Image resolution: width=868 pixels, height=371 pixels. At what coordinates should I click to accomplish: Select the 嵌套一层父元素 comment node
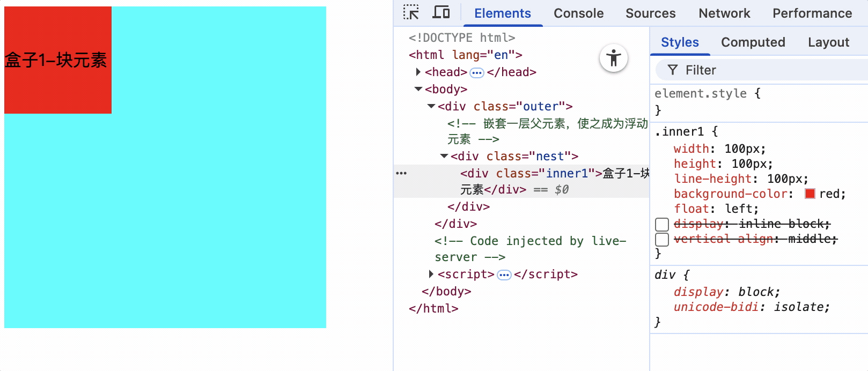(548, 131)
